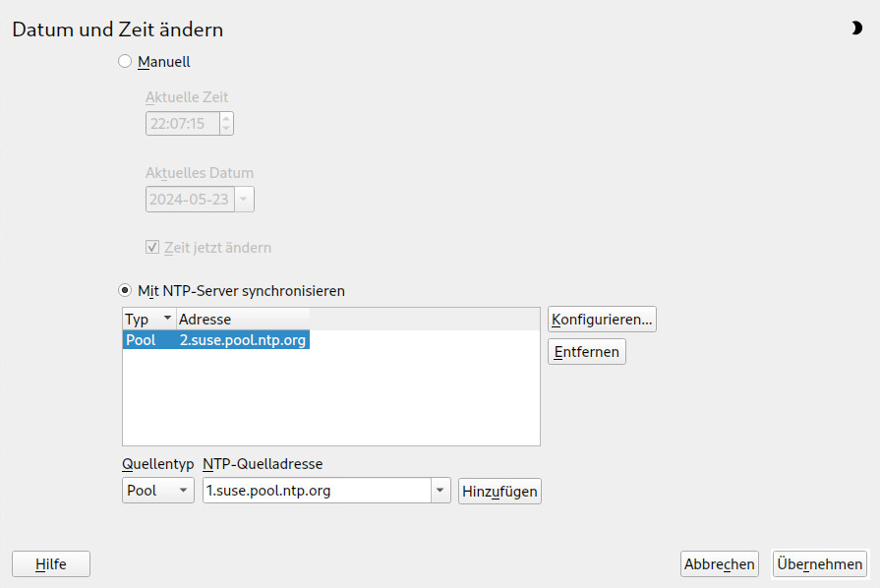
Task: Click the Entfernen button
Action: pyautogui.click(x=586, y=352)
